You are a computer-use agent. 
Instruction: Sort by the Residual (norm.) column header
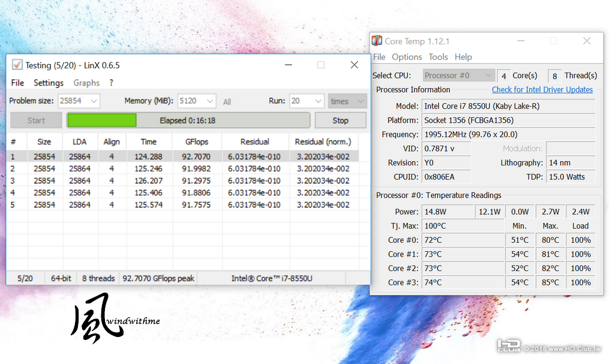[x=323, y=142]
